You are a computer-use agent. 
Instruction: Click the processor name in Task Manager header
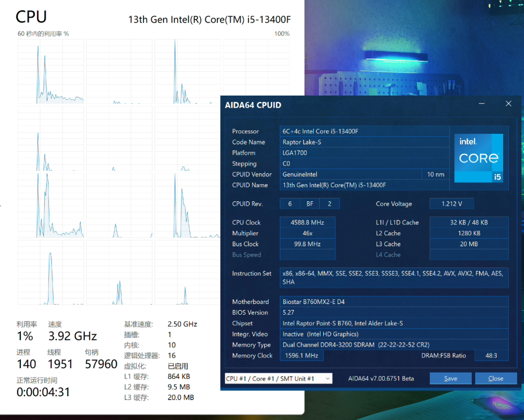coord(210,20)
